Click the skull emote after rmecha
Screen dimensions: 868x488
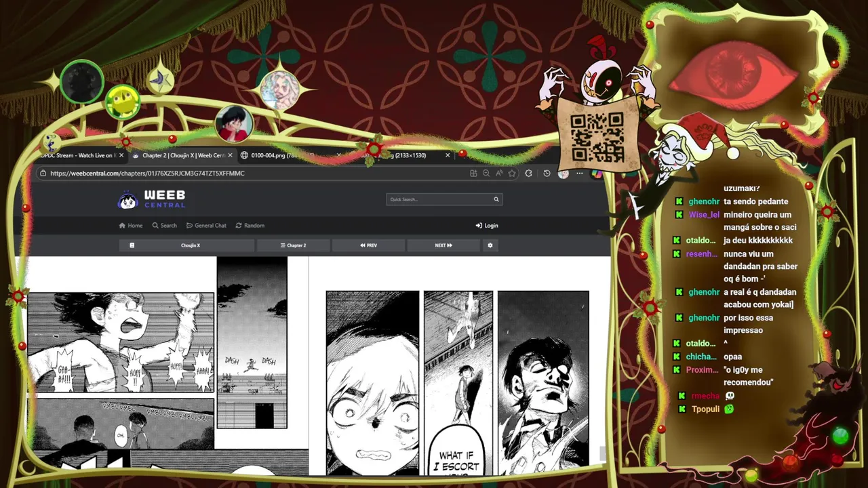pos(730,396)
